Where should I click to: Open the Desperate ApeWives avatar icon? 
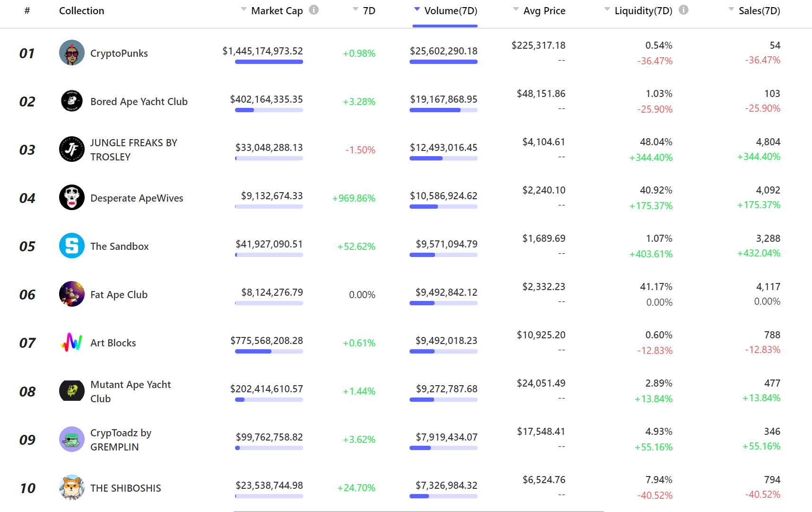pyautogui.click(x=72, y=197)
